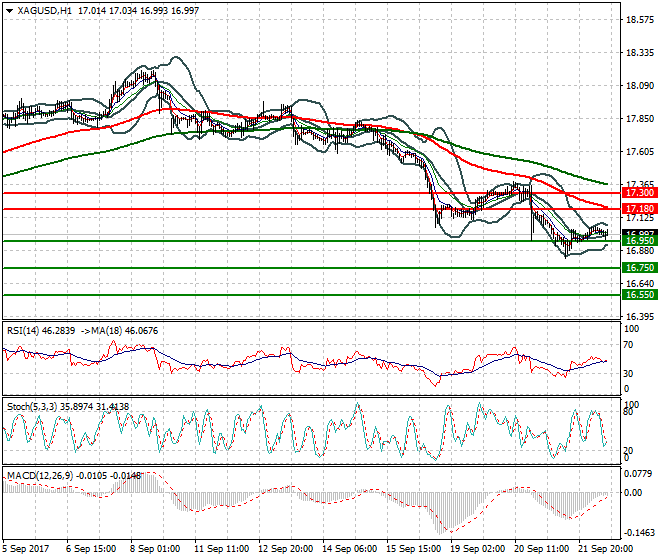Screen dimensions: 660x560
Task: Click the 8 Sep 01:00 time label
Action: 155,549
